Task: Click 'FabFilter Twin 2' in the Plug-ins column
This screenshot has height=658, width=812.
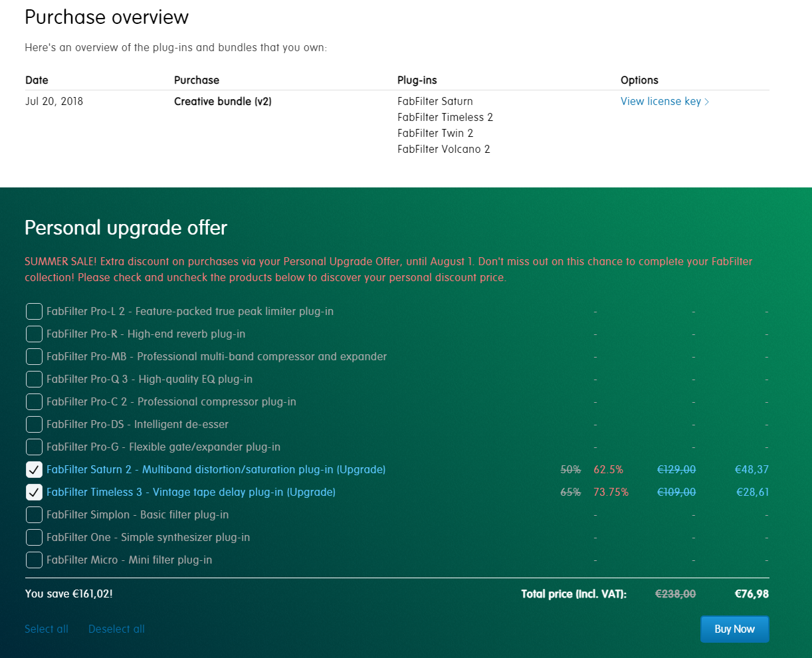Action: point(435,133)
